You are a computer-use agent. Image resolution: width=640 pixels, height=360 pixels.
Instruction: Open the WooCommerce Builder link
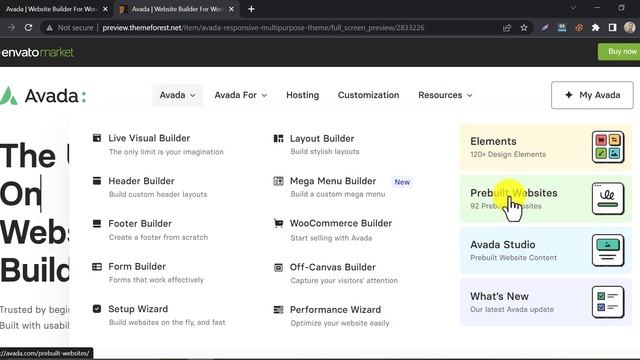(x=341, y=223)
